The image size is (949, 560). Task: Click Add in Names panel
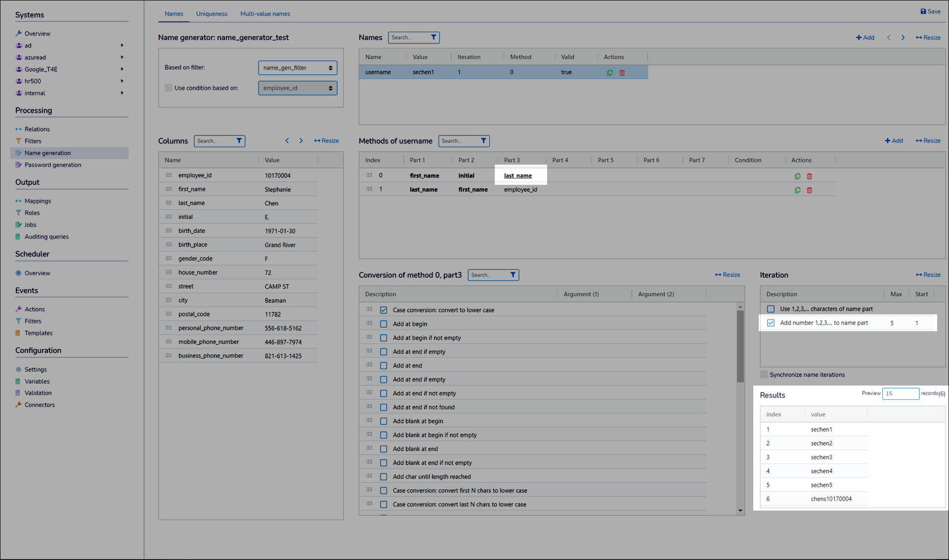(x=865, y=38)
